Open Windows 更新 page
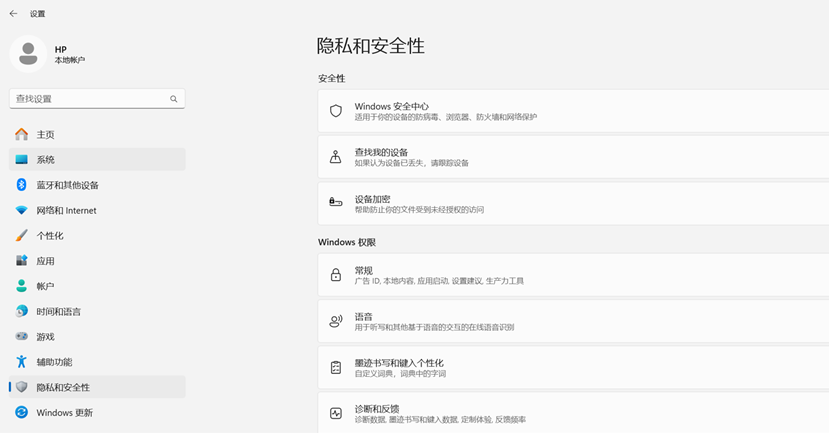The width and height of the screenshot is (829, 433). [x=97, y=412]
